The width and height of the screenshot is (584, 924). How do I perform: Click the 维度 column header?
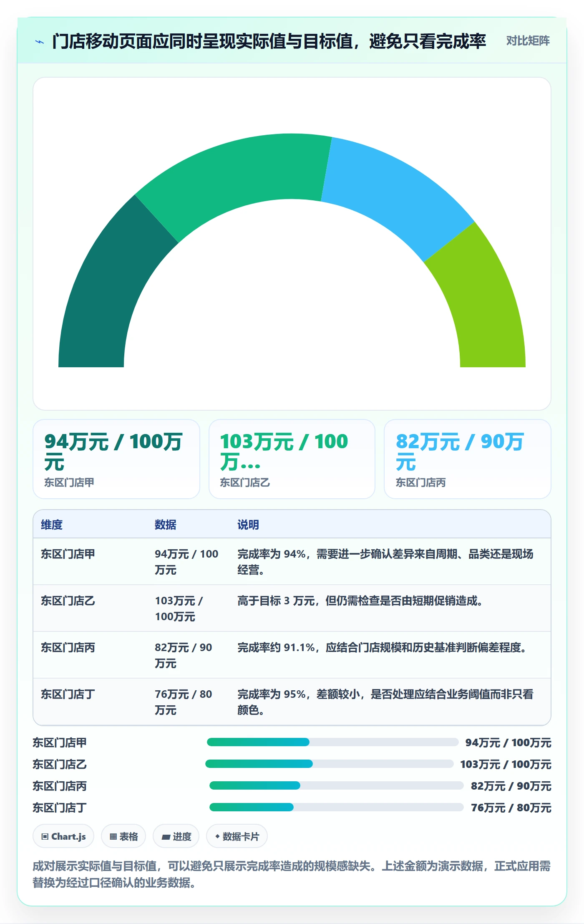(52, 525)
